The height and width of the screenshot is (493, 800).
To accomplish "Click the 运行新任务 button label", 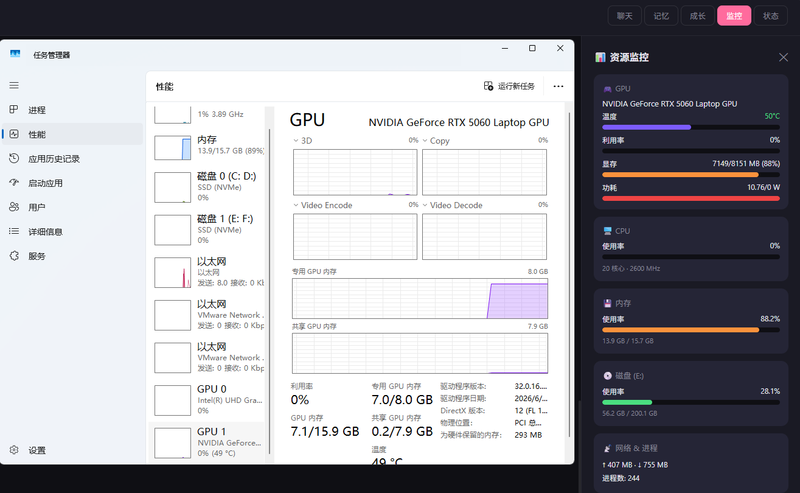I will (516, 86).
